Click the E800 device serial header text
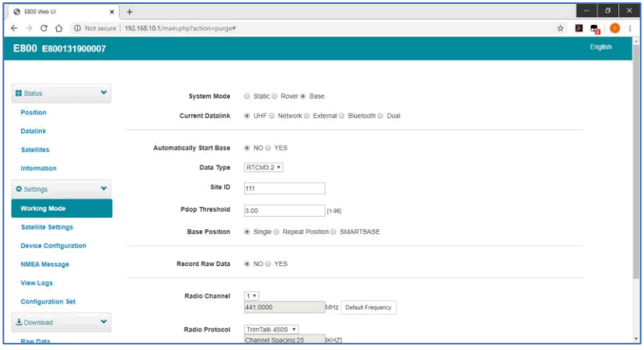This screenshot has height=350, width=644. click(x=74, y=49)
